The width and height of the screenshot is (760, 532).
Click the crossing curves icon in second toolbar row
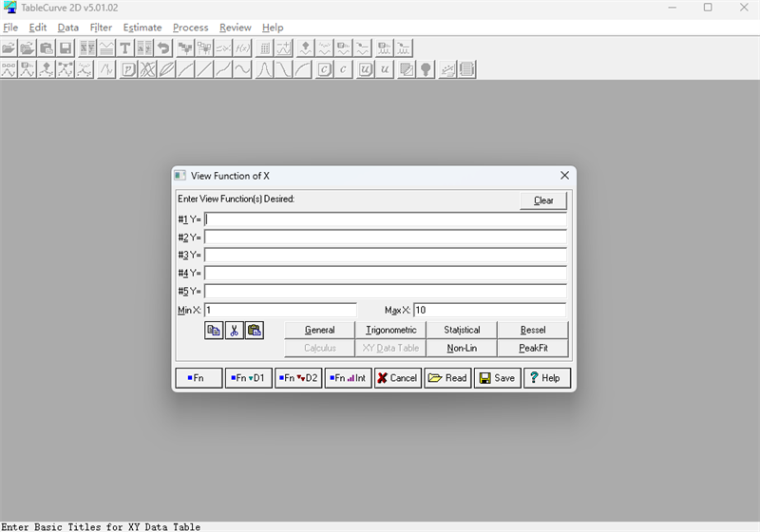coord(147,69)
